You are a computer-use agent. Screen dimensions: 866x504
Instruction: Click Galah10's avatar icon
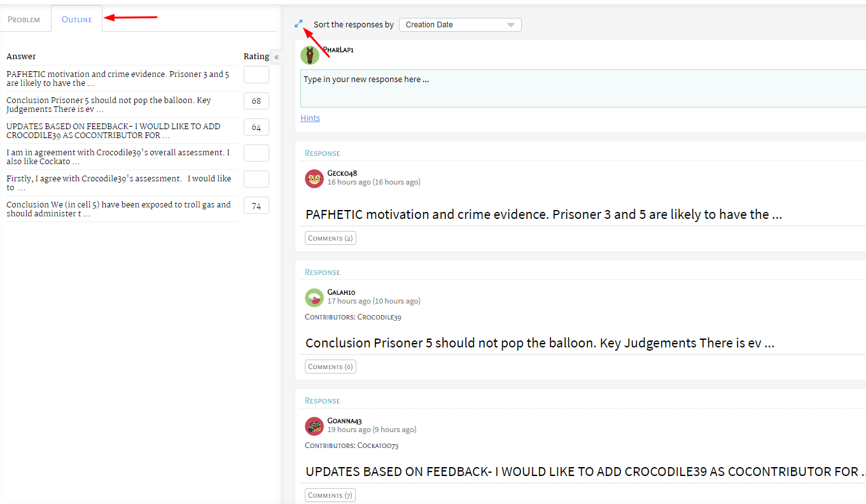tap(314, 298)
